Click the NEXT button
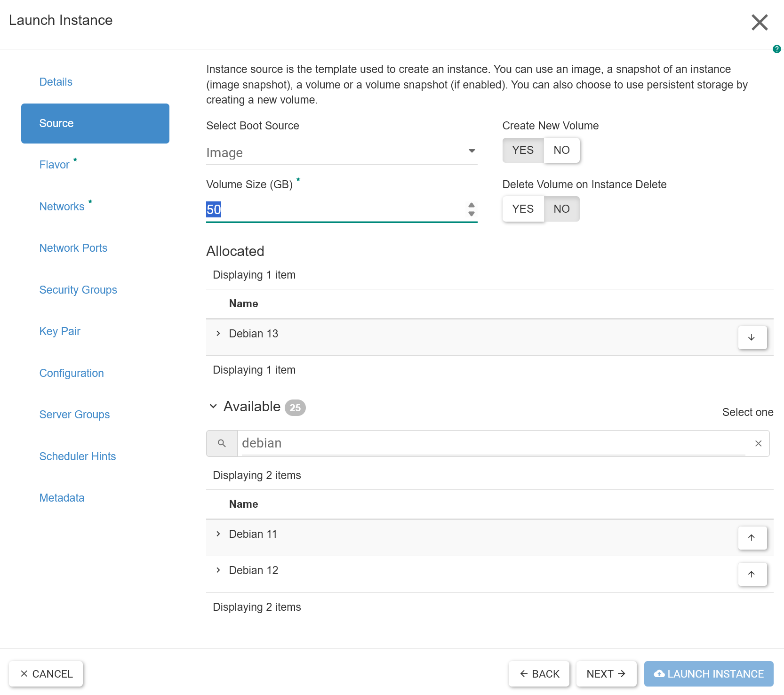This screenshot has width=784, height=695. tap(606, 674)
